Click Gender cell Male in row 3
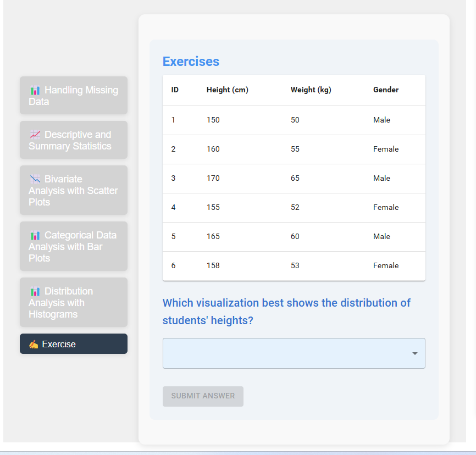476x455 pixels. click(381, 178)
